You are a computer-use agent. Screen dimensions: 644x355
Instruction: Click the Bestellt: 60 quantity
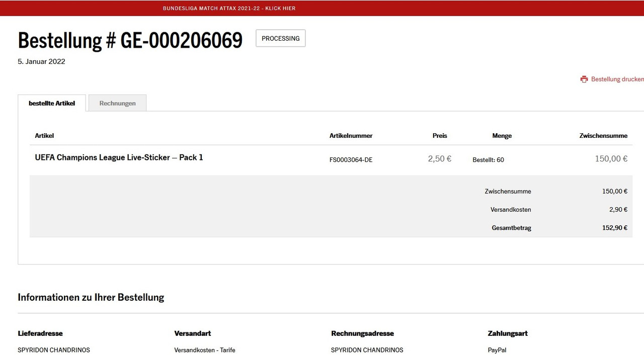[488, 160]
